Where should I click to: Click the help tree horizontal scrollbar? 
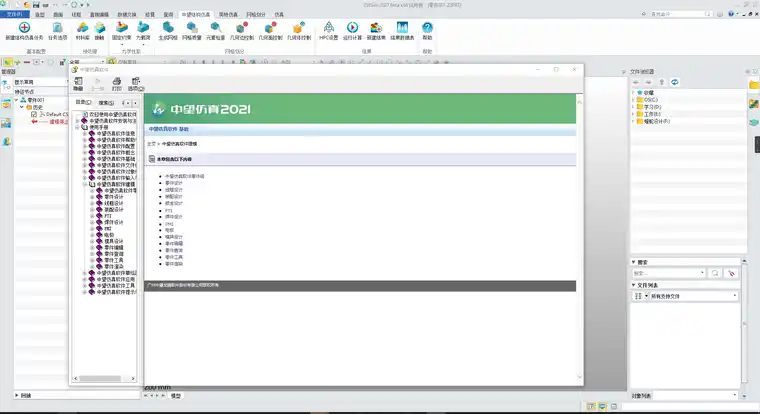pos(100,379)
